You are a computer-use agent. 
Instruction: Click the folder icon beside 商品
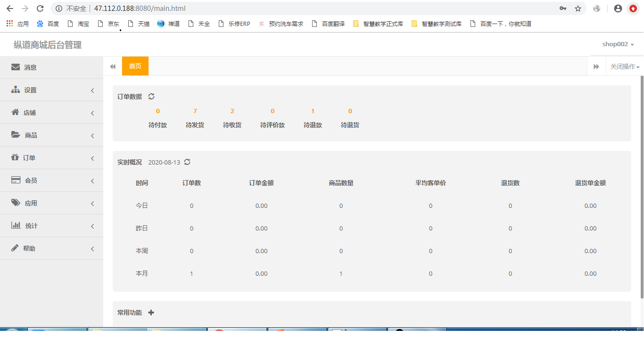coord(16,135)
